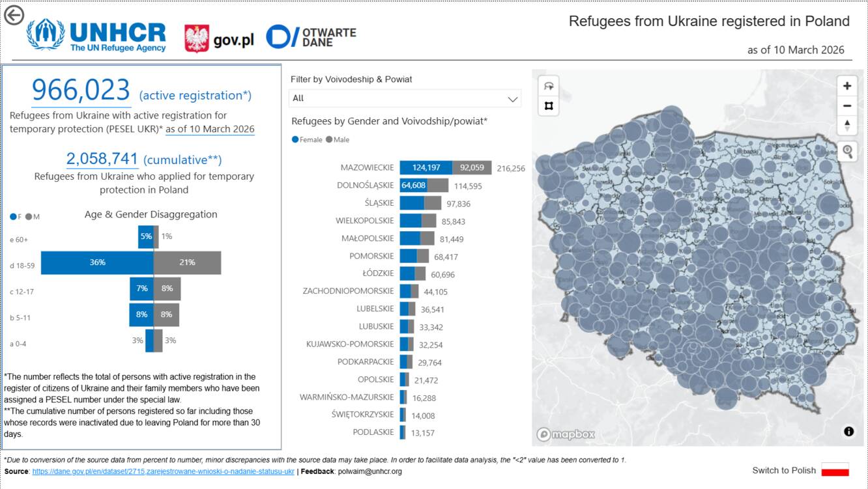Open the dane.gov.pl source dataset link

[163, 471]
